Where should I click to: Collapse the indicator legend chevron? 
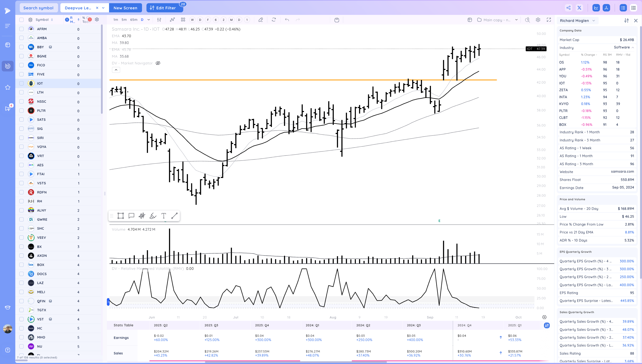(x=116, y=70)
